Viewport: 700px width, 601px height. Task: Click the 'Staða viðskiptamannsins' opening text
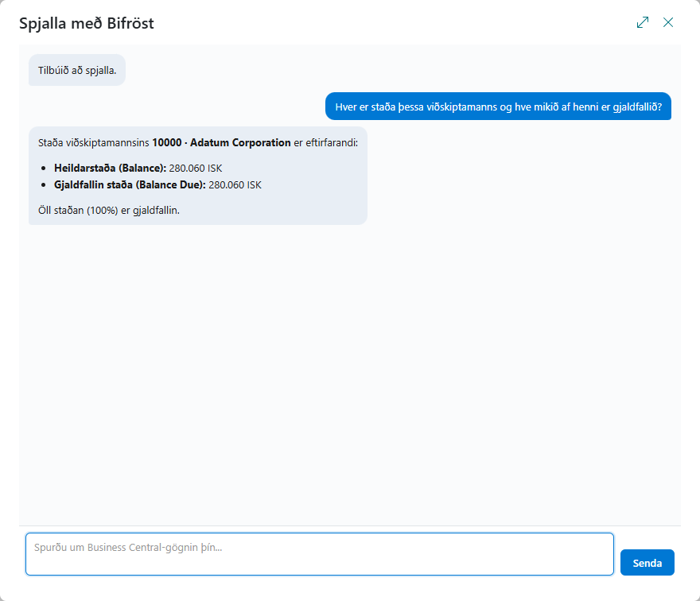click(x=94, y=143)
